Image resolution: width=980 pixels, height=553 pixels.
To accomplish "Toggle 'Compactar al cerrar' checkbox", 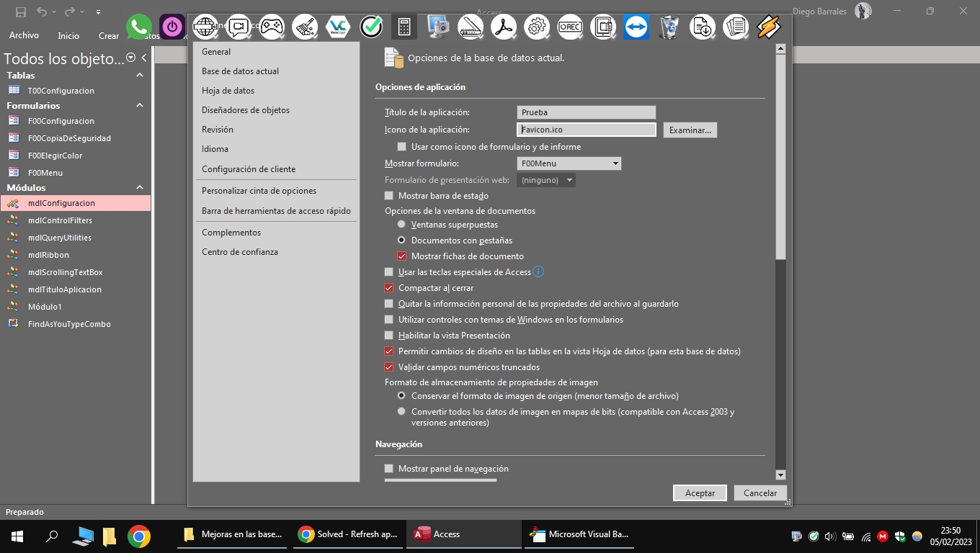I will [x=389, y=288].
